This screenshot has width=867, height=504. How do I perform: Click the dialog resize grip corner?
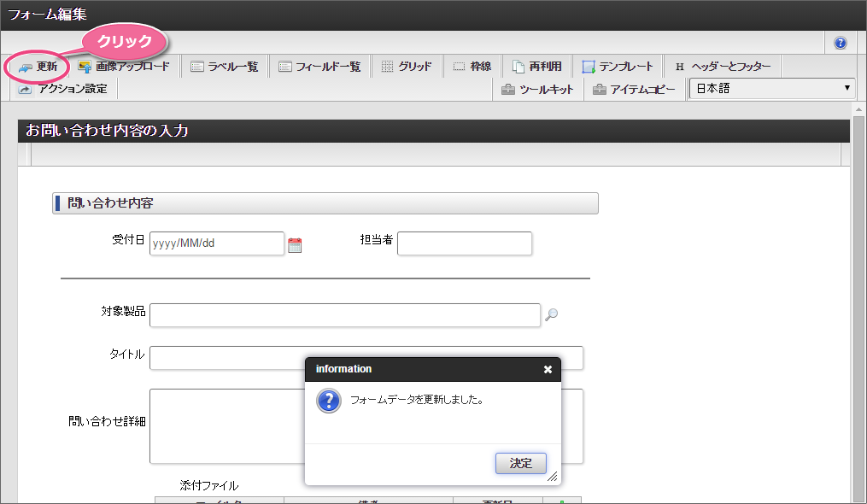[553, 477]
